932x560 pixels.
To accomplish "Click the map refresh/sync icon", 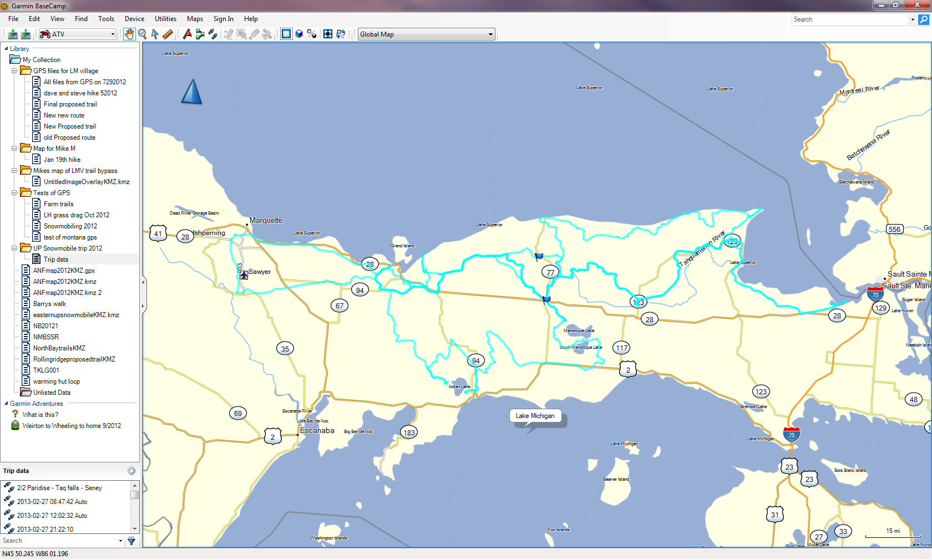I will point(341,34).
